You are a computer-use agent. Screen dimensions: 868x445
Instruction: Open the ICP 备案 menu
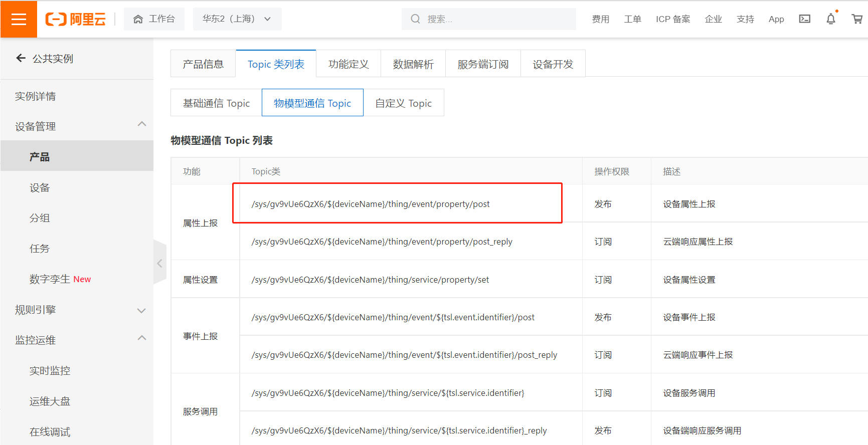pyautogui.click(x=673, y=19)
